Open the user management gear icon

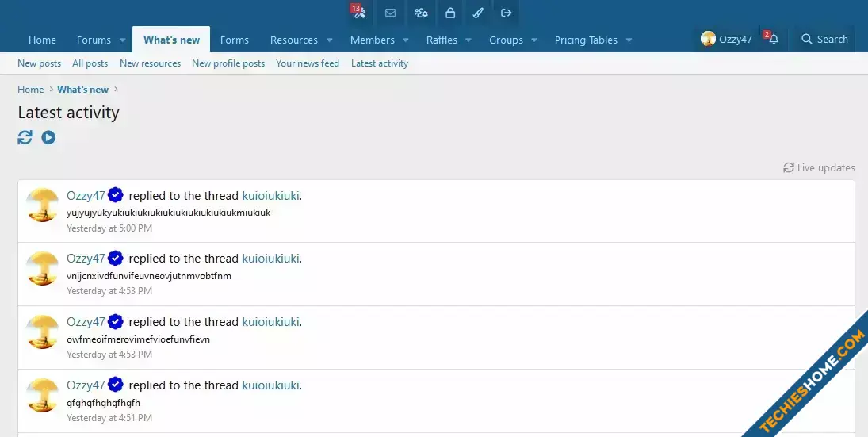[421, 13]
